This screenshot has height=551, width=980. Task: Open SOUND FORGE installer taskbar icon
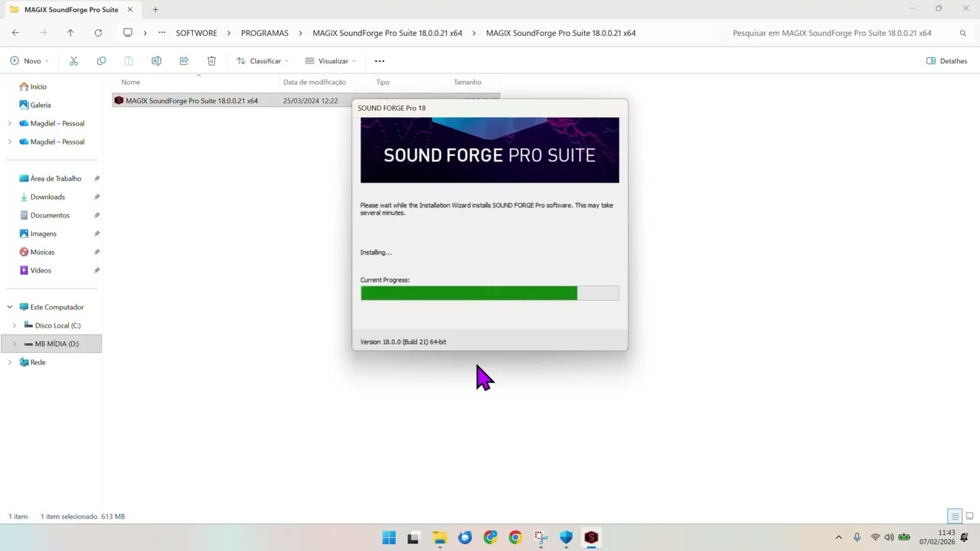point(591,538)
